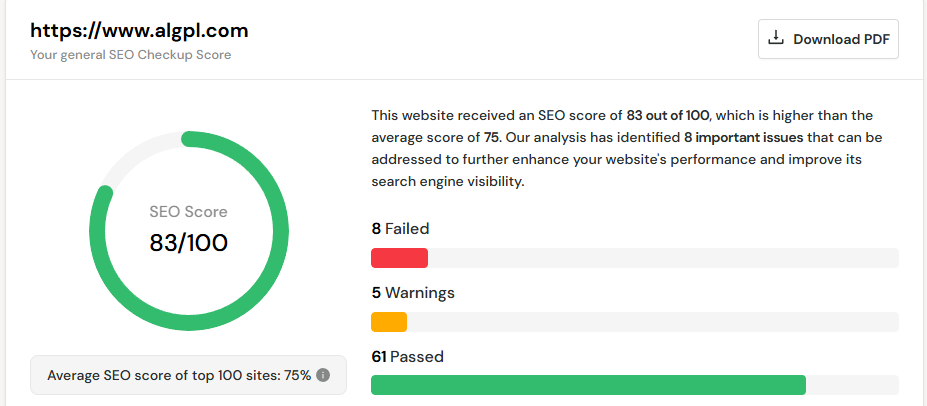Select the 5 Warnings label
Viewport: 927px width, 406px height.
[413, 293]
